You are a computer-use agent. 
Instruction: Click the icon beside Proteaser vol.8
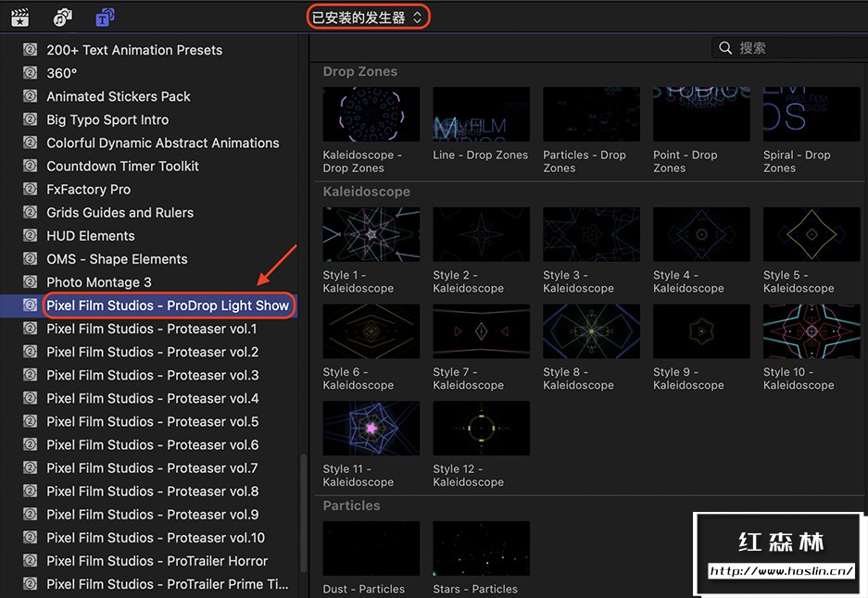tap(30, 492)
